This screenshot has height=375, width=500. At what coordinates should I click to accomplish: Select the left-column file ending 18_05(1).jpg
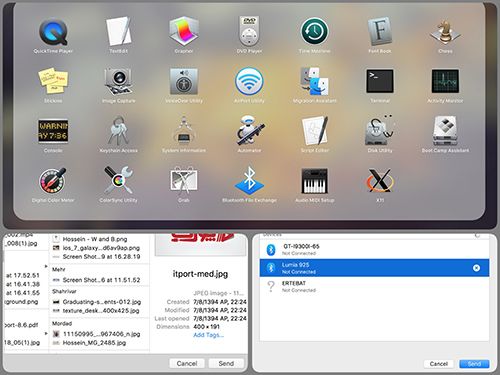click(22, 343)
